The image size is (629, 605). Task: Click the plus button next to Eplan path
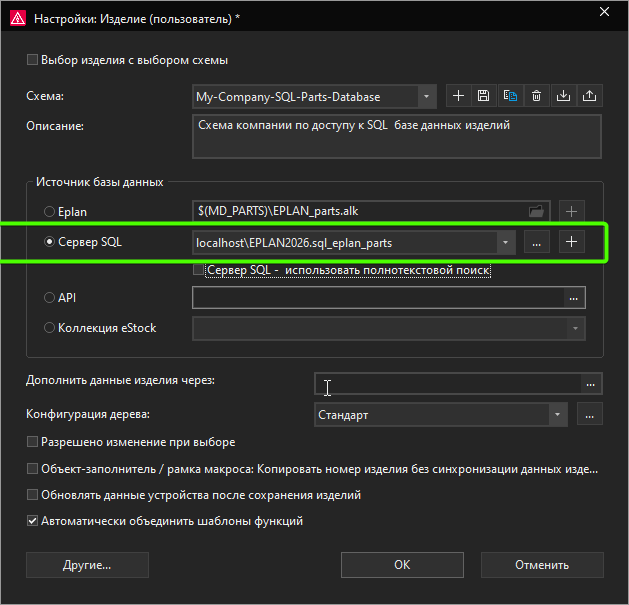click(x=572, y=211)
